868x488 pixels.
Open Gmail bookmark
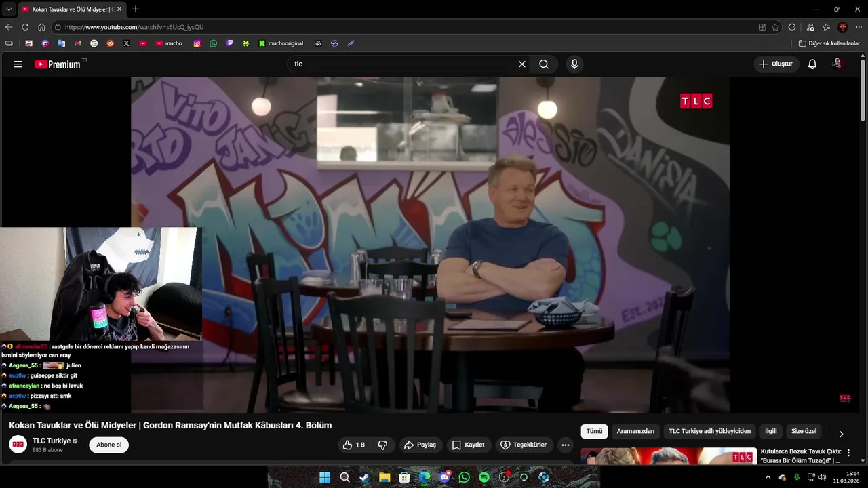coord(77,43)
